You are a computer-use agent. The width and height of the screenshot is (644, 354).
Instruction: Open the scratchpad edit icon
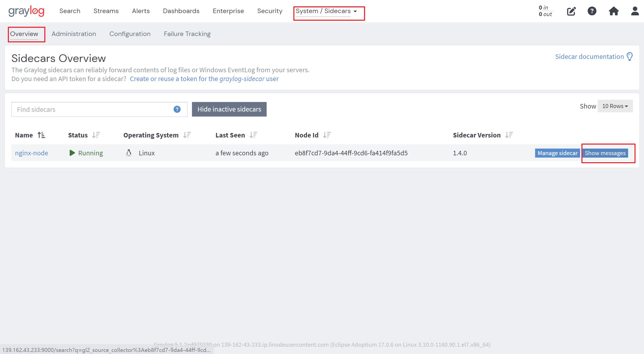click(x=571, y=11)
